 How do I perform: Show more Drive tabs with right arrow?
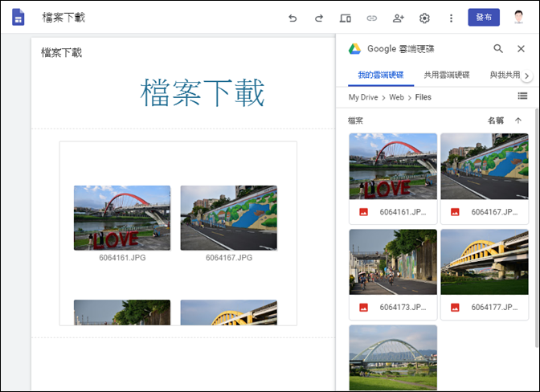tap(526, 76)
